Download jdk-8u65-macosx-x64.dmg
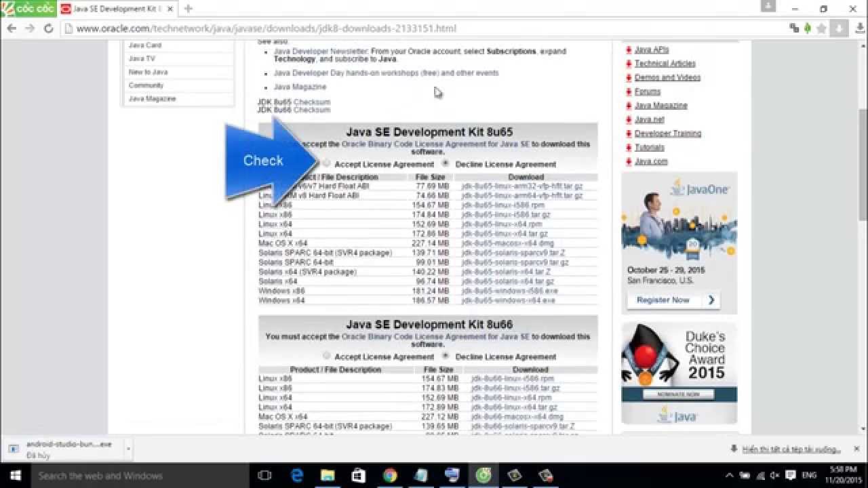 tap(508, 243)
